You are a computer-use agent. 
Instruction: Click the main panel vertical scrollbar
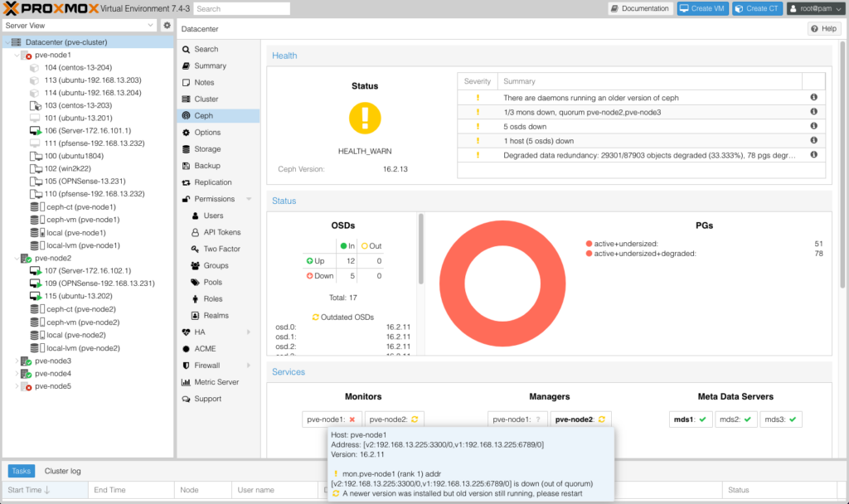(x=842, y=165)
